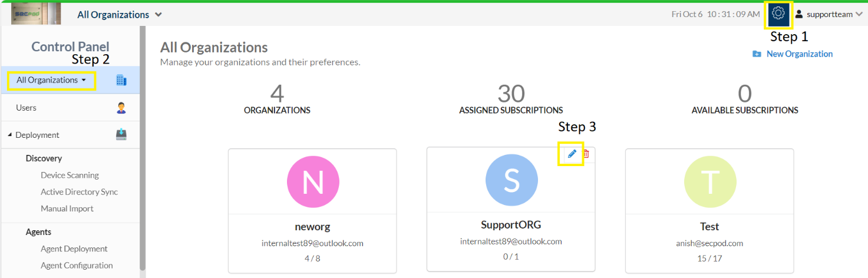Screen dimensions: 868x278
Task: Collapse the Deployment tree section
Action: (10, 135)
